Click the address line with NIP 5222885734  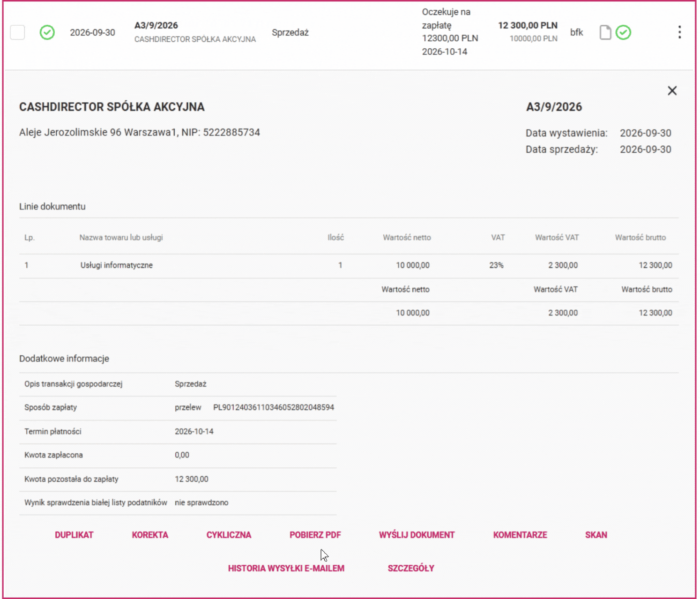click(x=140, y=133)
